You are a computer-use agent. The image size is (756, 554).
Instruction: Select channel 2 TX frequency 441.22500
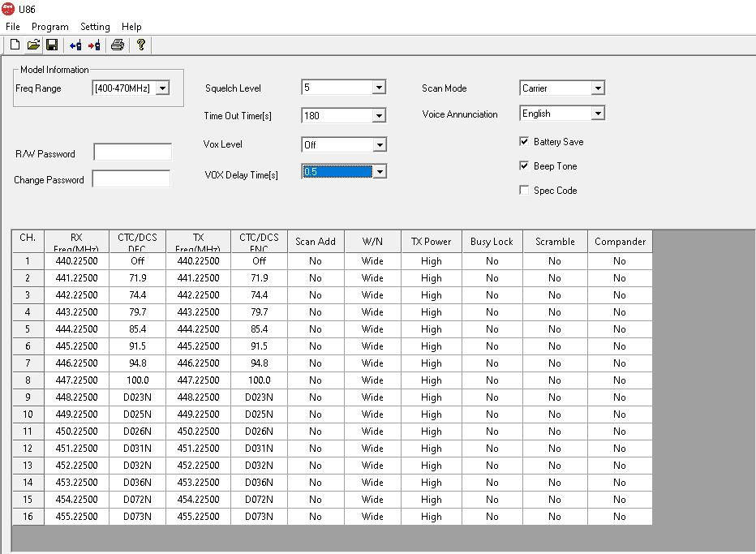[x=198, y=278]
